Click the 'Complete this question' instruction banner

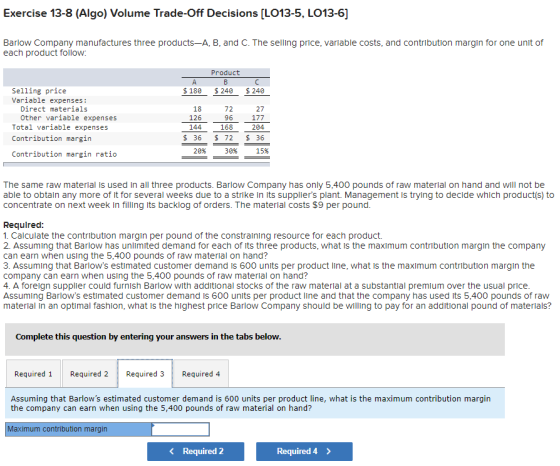(255, 339)
